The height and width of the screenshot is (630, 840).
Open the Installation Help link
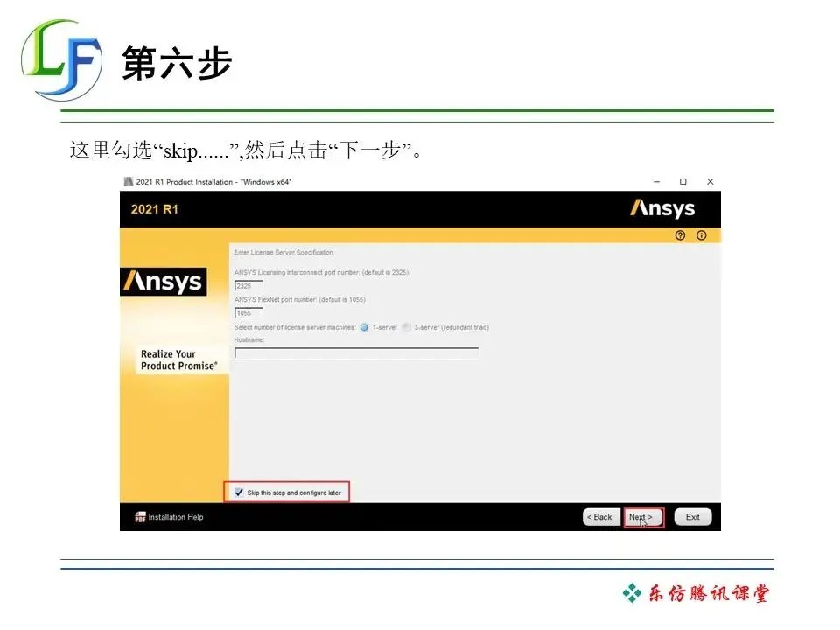pos(176,517)
